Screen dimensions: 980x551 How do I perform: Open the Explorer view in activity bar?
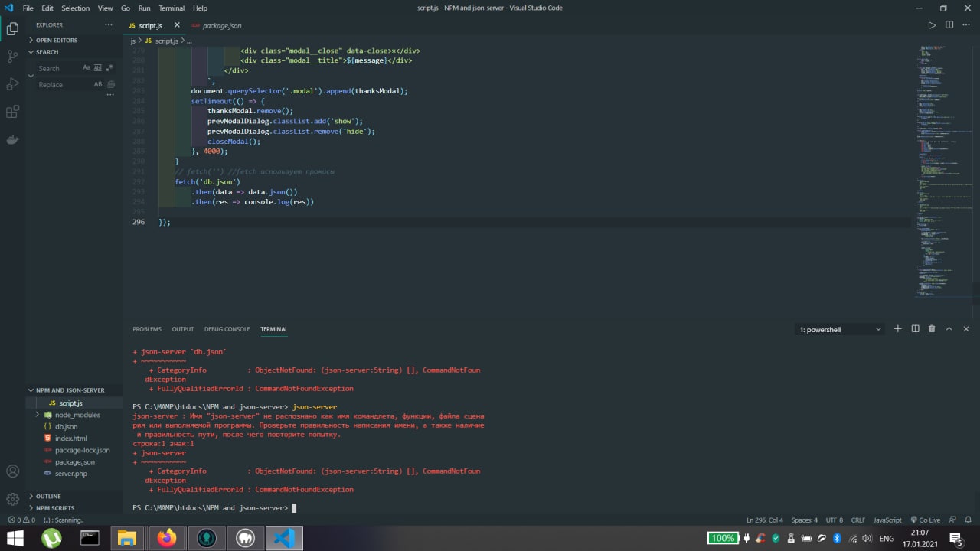pos(12,29)
